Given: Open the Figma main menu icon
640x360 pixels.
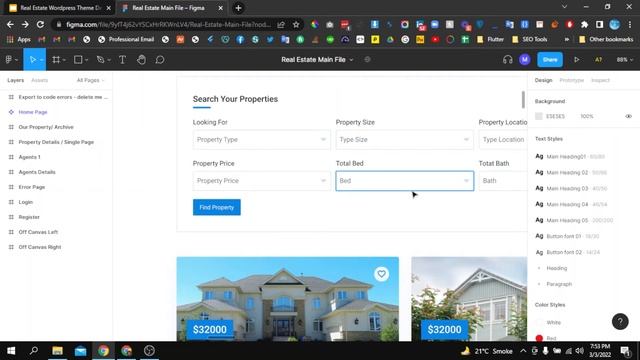Looking at the screenshot, I should [x=9, y=60].
